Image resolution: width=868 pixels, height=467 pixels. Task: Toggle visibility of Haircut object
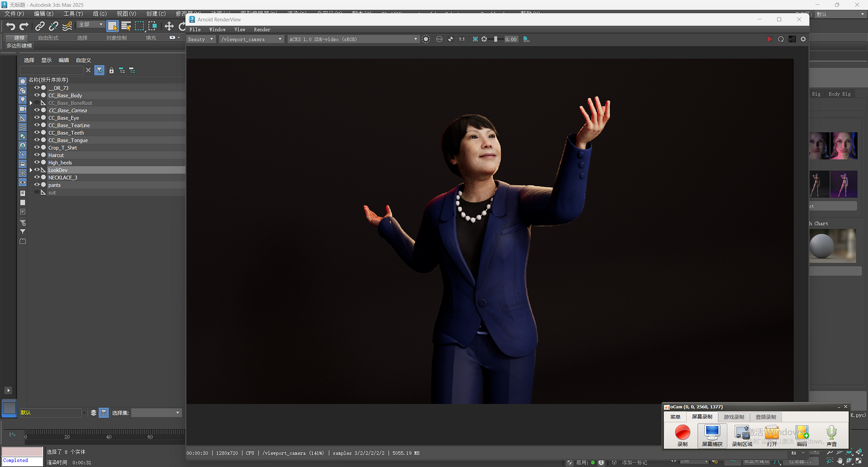click(x=37, y=155)
